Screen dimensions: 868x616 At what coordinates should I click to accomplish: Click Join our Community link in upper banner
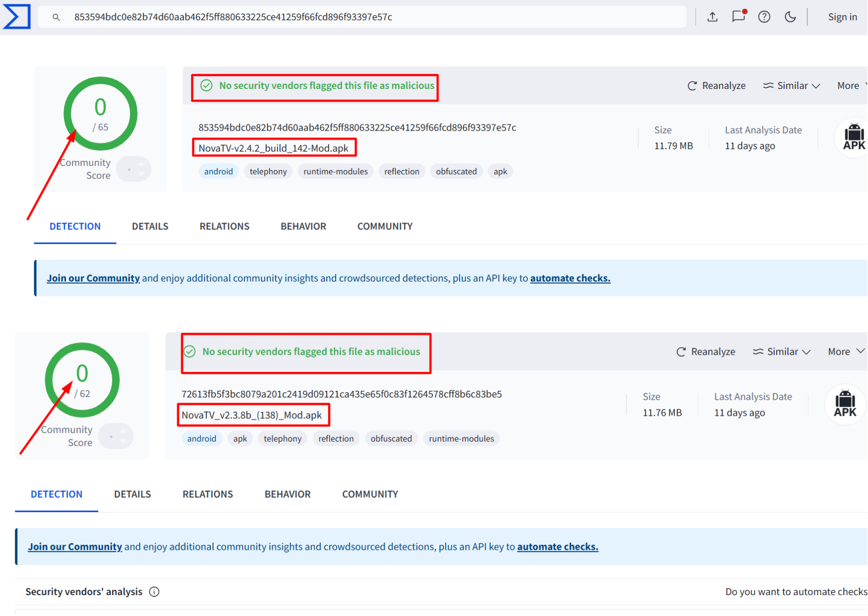pos(93,278)
